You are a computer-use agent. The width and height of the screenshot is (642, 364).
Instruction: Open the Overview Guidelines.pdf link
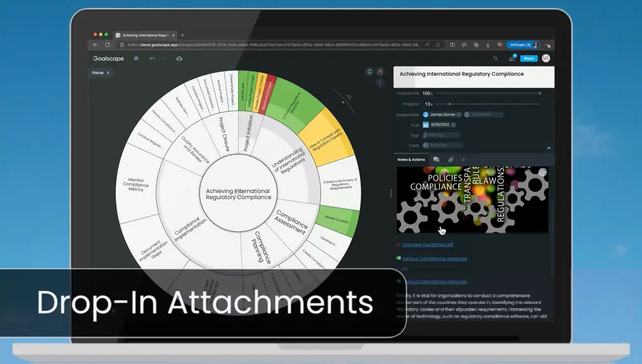[427, 244]
